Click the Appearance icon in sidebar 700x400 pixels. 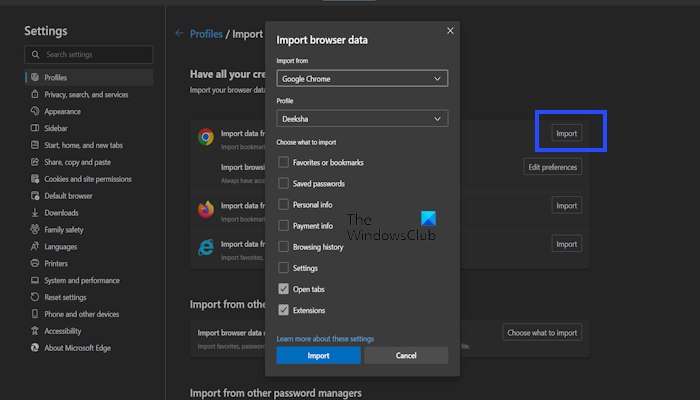coord(35,111)
